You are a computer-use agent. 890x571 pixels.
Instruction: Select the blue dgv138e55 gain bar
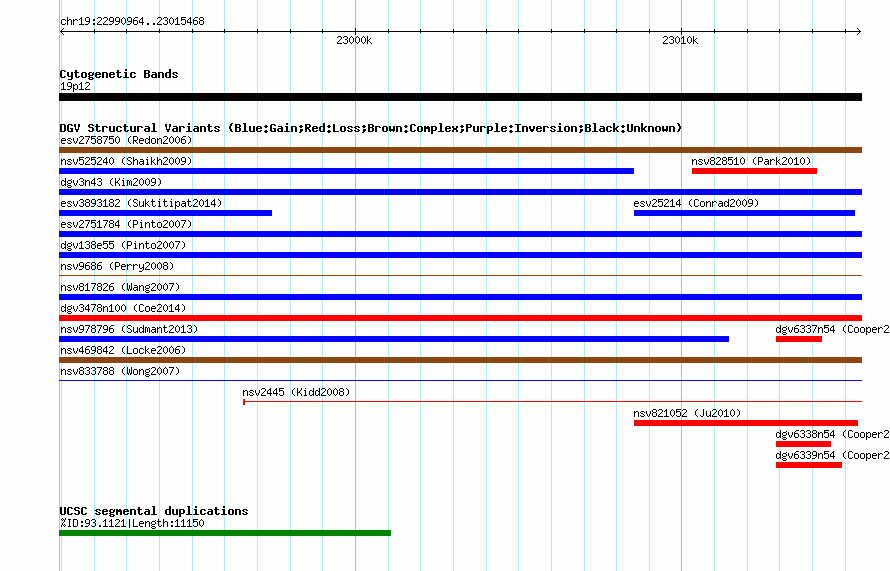(x=460, y=255)
